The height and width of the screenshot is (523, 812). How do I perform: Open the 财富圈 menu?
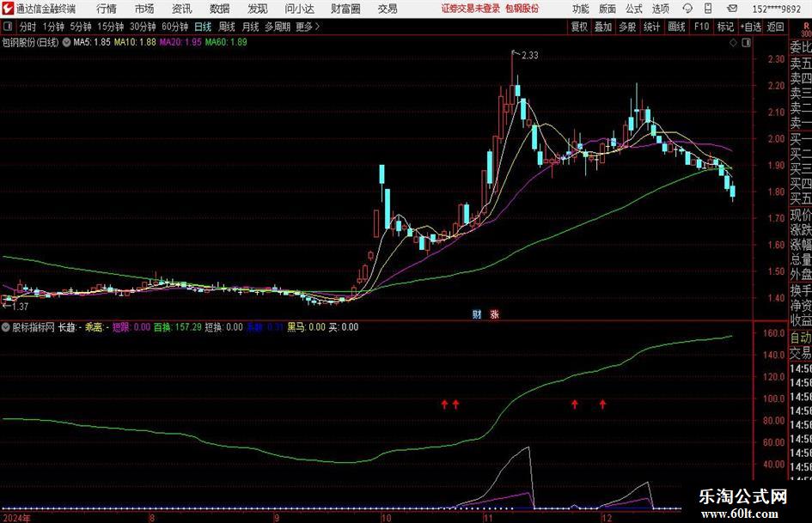tap(345, 9)
